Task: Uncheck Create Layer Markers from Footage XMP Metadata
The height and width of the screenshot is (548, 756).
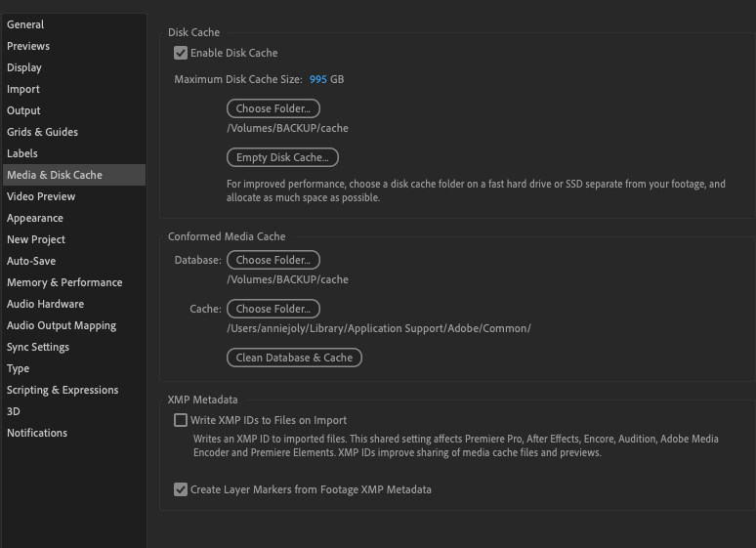Action: coord(181,489)
